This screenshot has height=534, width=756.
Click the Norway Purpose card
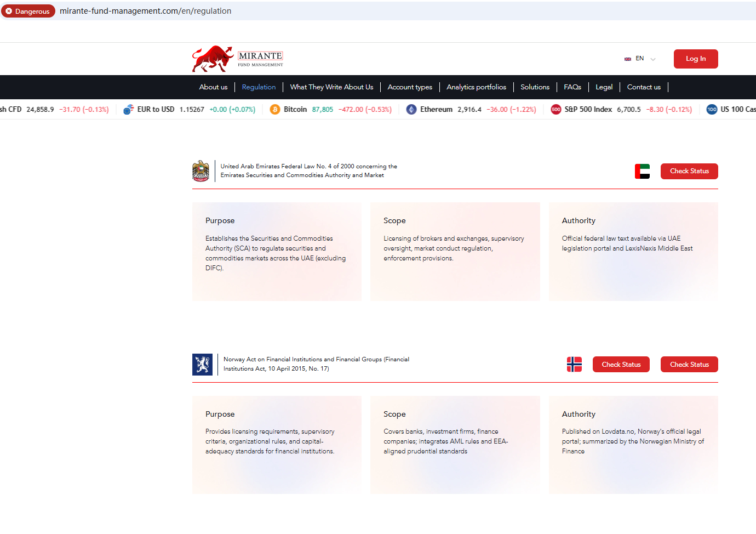pos(277,445)
